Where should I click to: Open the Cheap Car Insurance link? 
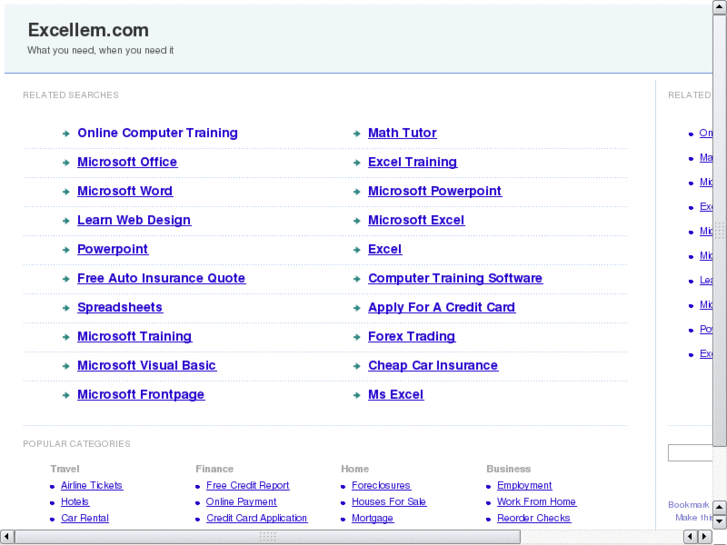[432, 365]
